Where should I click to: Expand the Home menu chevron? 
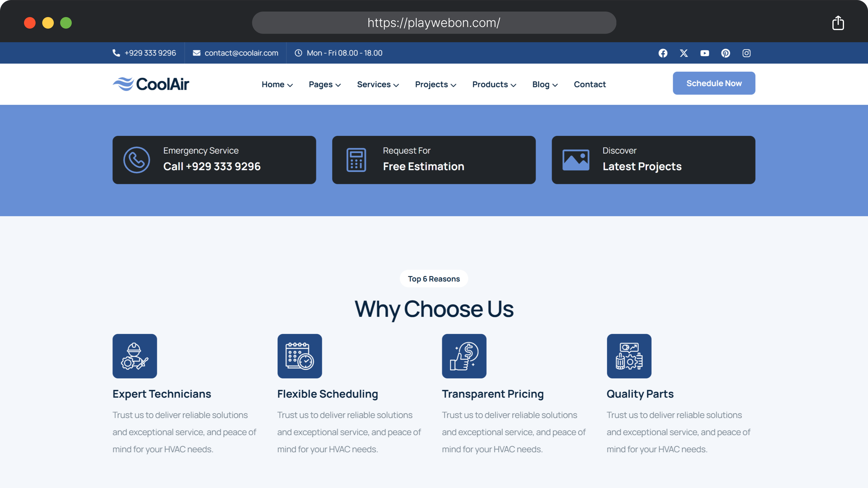coord(290,85)
